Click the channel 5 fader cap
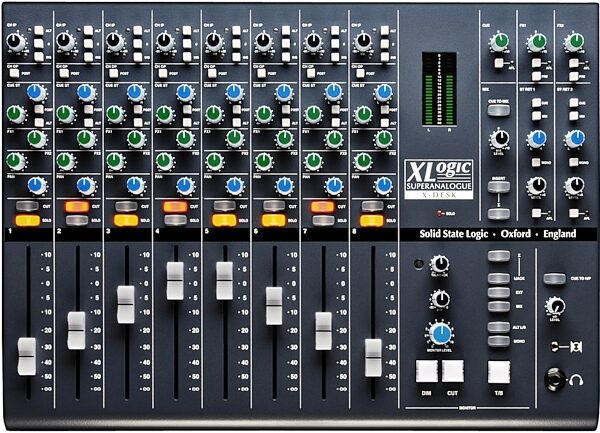Image resolution: width=600 pixels, height=433 pixels. [225, 281]
